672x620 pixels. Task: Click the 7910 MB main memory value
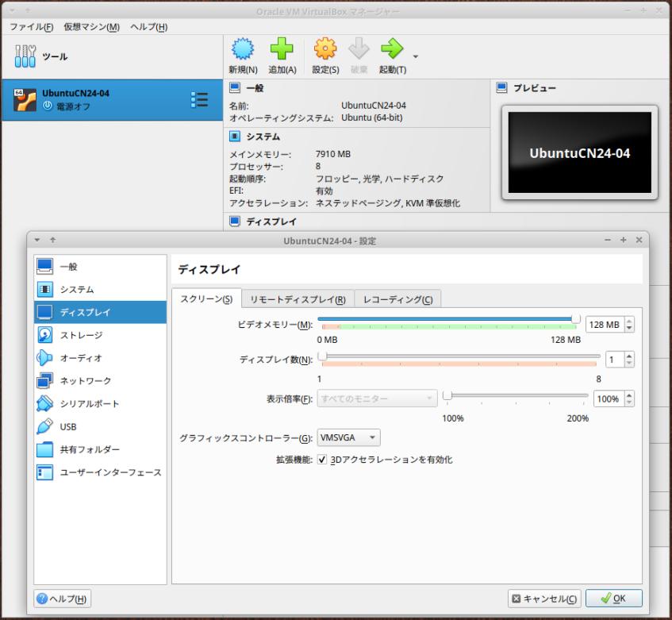point(333,154)
